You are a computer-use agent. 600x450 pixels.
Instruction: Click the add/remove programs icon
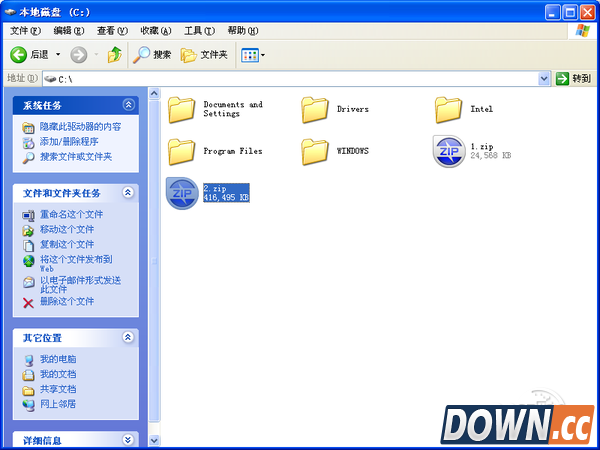pyautogui.click(x=28, y=143)
